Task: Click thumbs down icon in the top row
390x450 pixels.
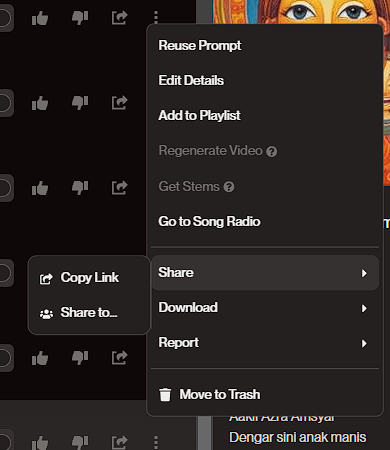Action: (x=80, y=18)
